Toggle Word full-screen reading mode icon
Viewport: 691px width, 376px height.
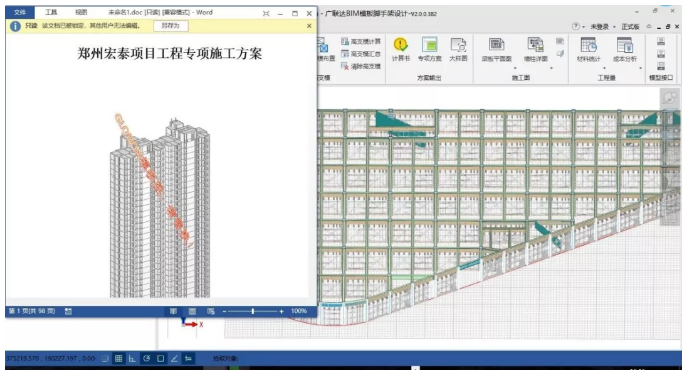click(x=266, y=13)
